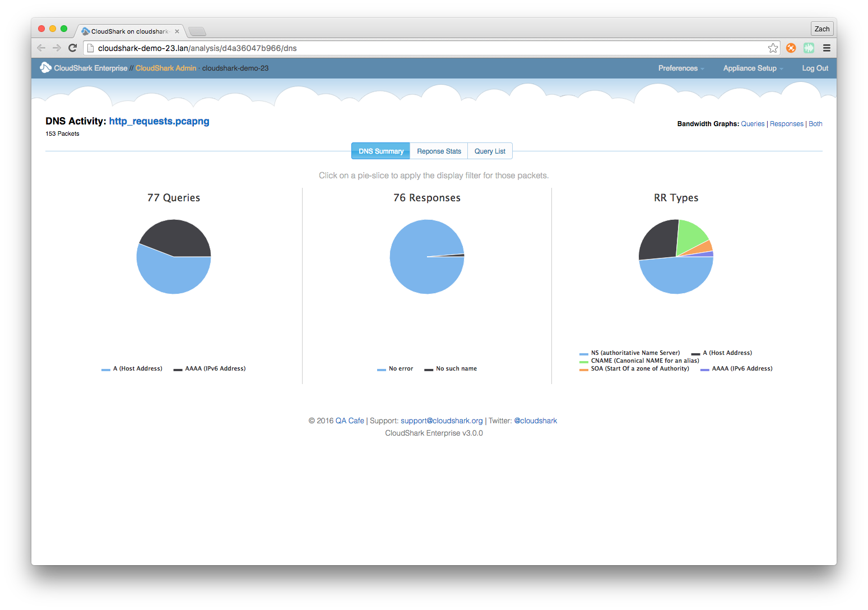
Task: Click the green CNAME slice in RR Types pie
Action: tap(690, 235)
